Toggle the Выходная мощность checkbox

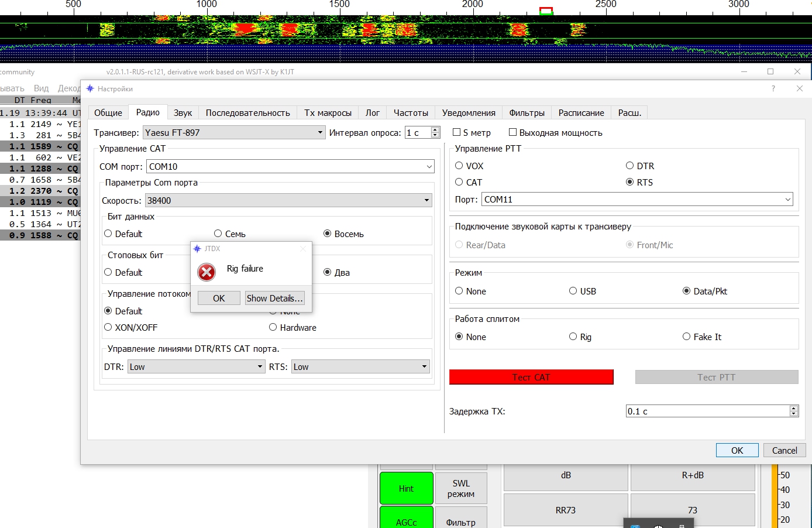tap(513, 133)
